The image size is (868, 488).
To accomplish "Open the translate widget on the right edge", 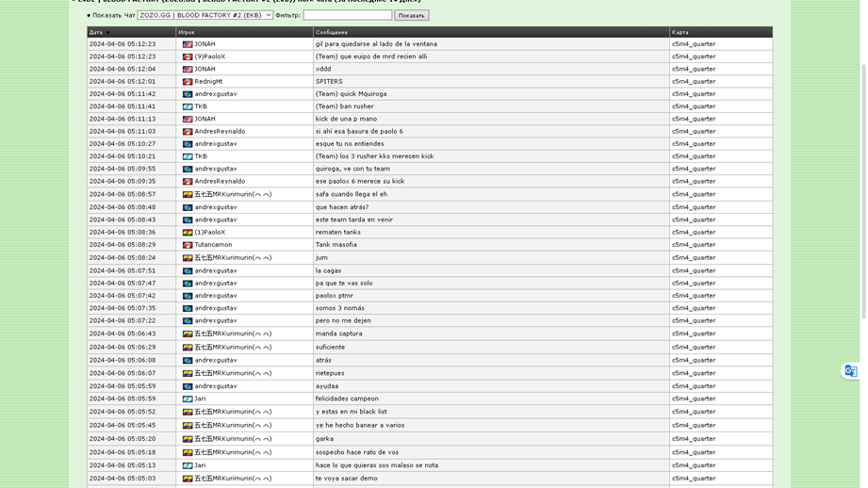I will click(851, 371).
